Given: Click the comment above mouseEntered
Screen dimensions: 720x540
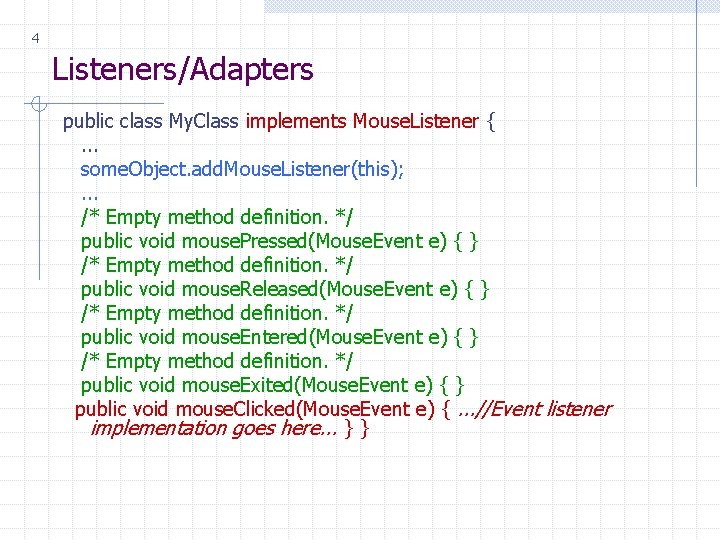Looking at the screenshot, I should click(217, 313).
